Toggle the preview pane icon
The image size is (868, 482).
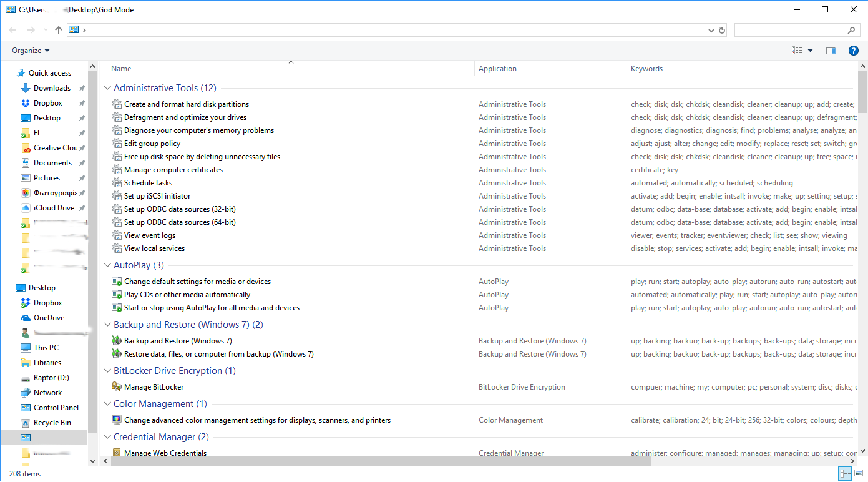(x=831, y=51)
